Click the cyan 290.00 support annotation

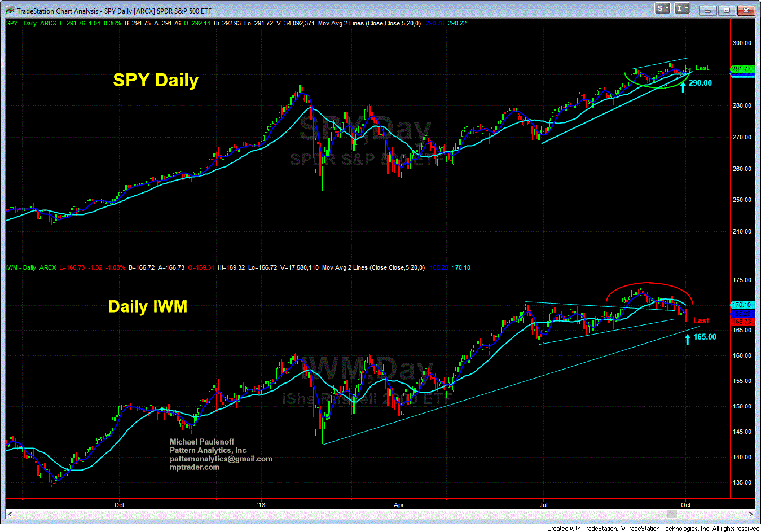[700, 83]
